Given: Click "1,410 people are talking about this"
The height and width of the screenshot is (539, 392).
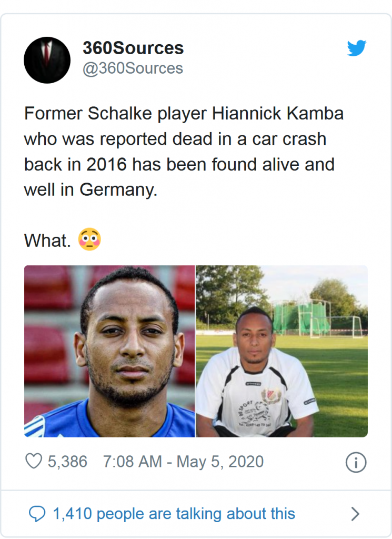Looking at the screenshot, I should (174, 513).
